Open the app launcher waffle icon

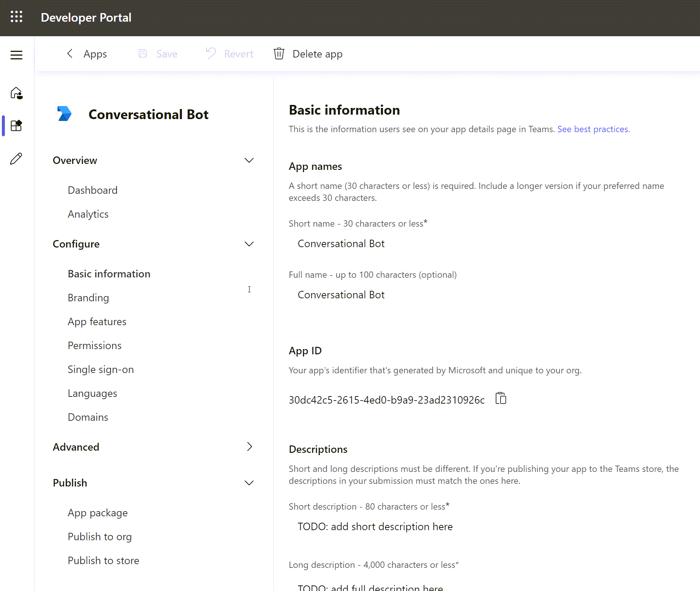point(16,17)
